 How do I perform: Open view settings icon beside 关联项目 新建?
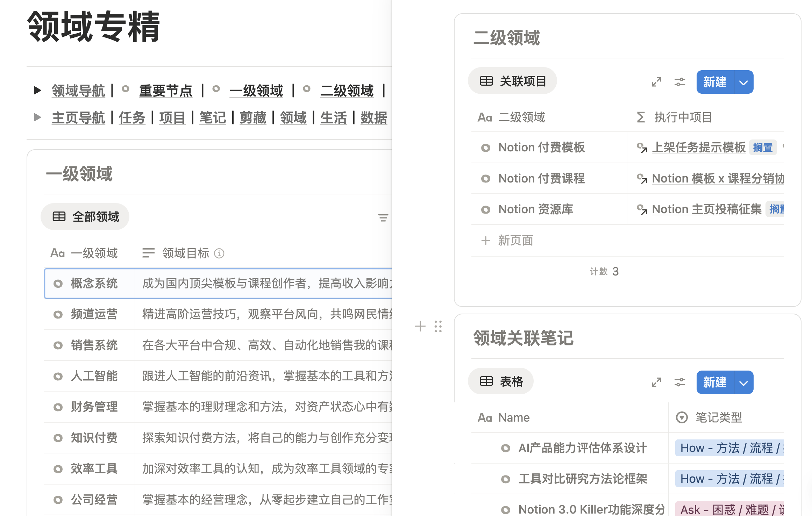tap(679, 82)
